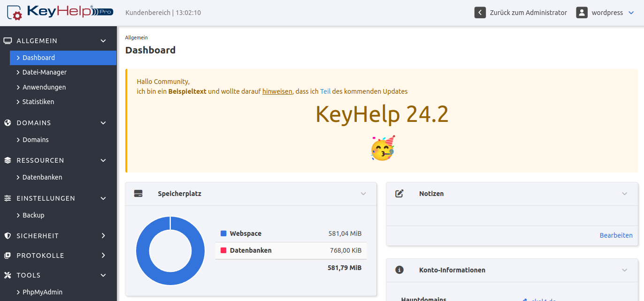Click the Tools wrench icon in sidebar
The height and width of the screenshot is (301, 644).
[8, 275]
